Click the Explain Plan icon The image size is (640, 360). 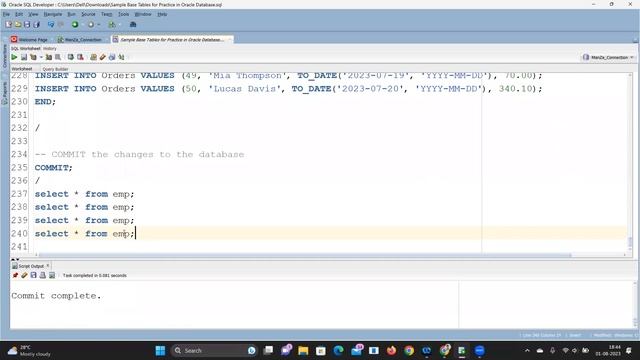pos(33,57)
